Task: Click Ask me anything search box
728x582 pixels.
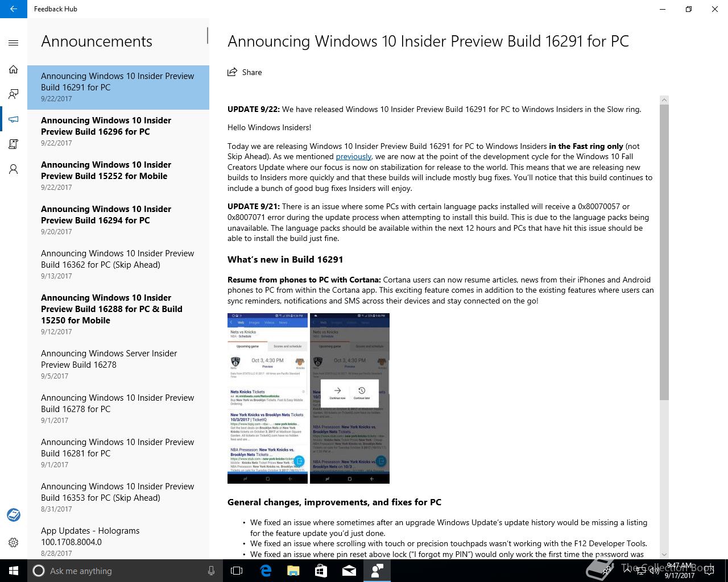Action: click(x=124, y=571)
